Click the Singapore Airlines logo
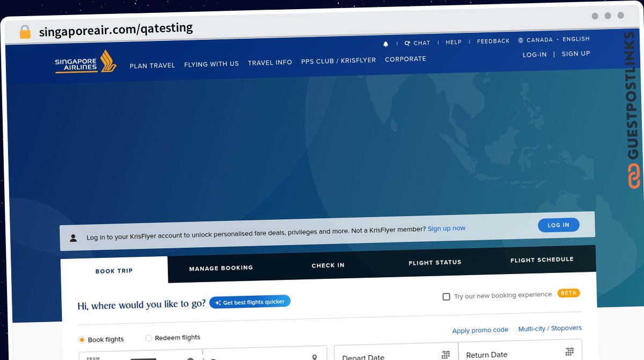This screenshot has width=644, height=360. pos(85,62)
